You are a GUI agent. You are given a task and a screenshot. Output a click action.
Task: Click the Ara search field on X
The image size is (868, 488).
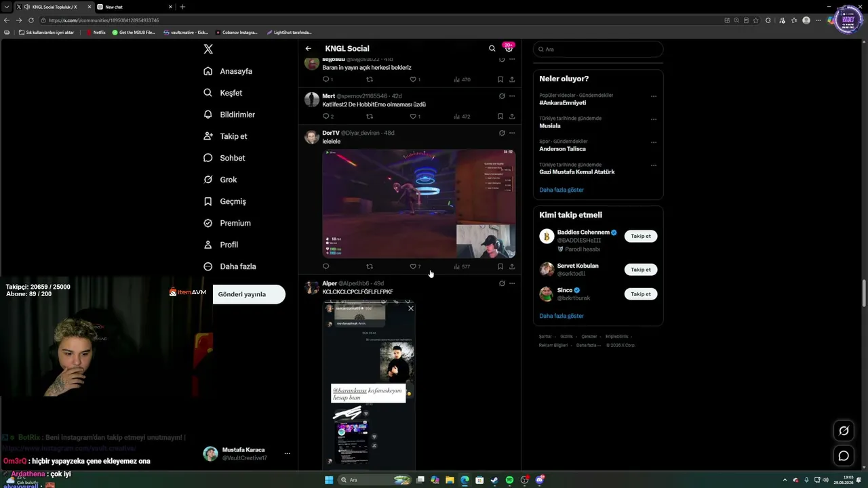tap(597, 49)
